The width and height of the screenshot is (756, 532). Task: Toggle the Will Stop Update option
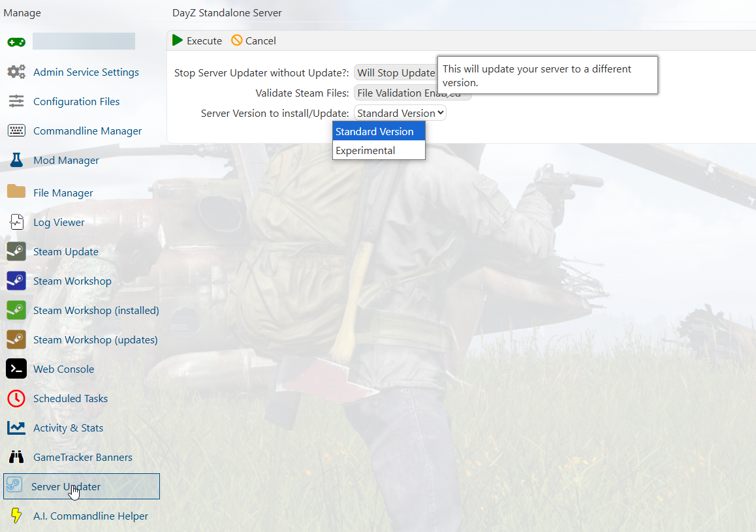pos(396,72)
